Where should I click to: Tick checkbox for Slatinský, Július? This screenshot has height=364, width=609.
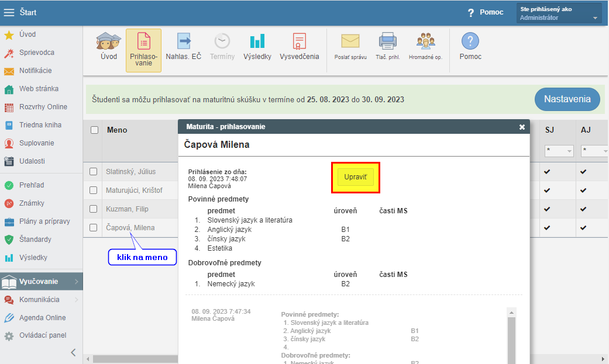pyautogui.click(x=93, y=172)
